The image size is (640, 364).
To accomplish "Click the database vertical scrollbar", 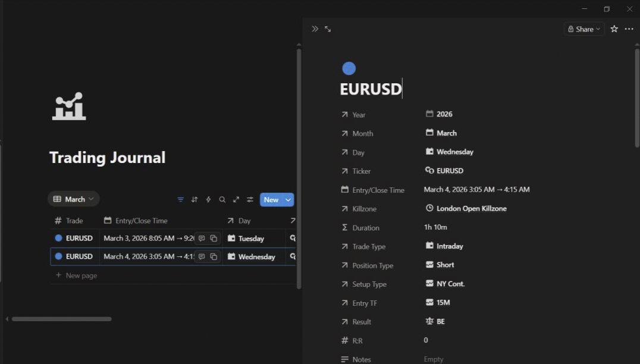I will [299, 169].
